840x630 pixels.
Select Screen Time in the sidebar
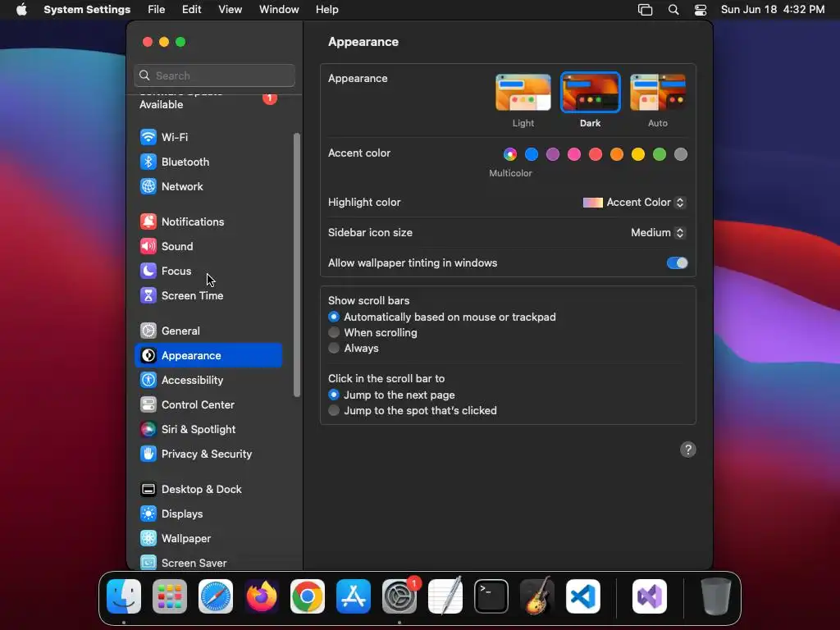click(x=208, y=295)
